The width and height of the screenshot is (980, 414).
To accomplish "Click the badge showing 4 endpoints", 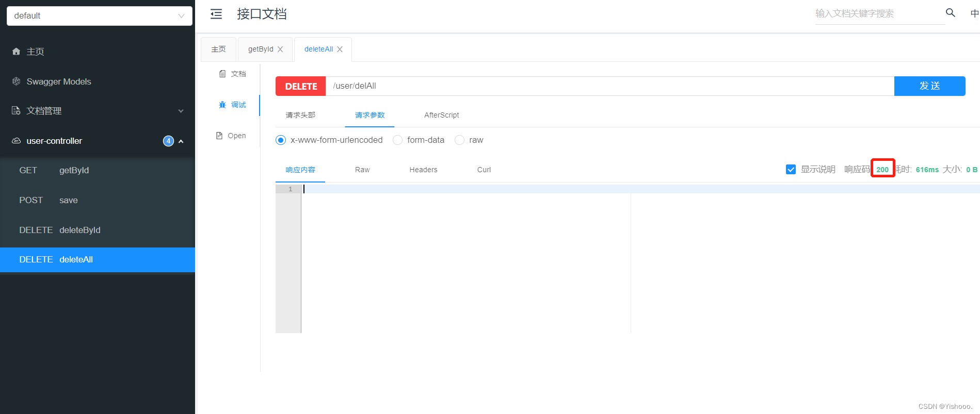I will tap(168, 141).
